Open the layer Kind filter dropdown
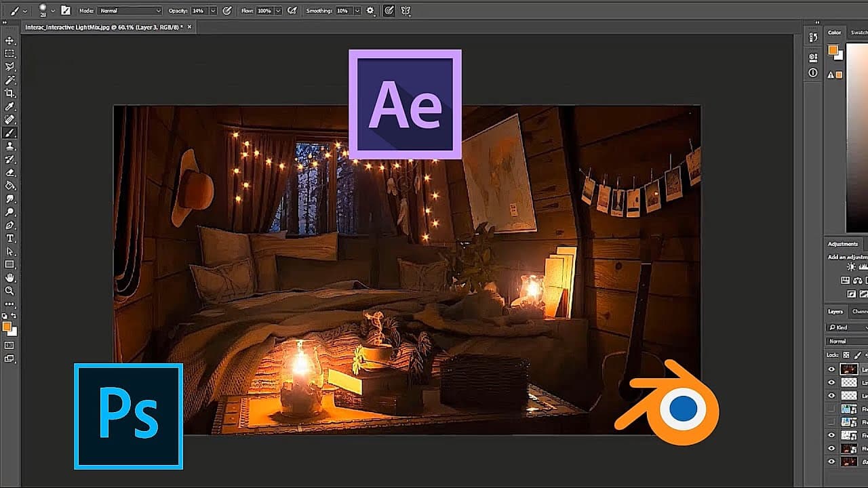The width and height of the screenshot is (868, 488). tap(847, 327)
